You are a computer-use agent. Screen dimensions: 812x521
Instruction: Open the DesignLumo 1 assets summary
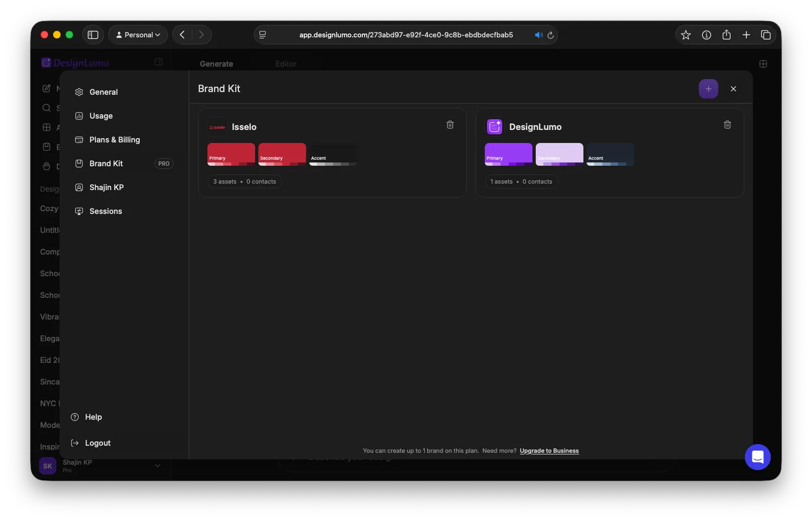click(x=521, y=181)
